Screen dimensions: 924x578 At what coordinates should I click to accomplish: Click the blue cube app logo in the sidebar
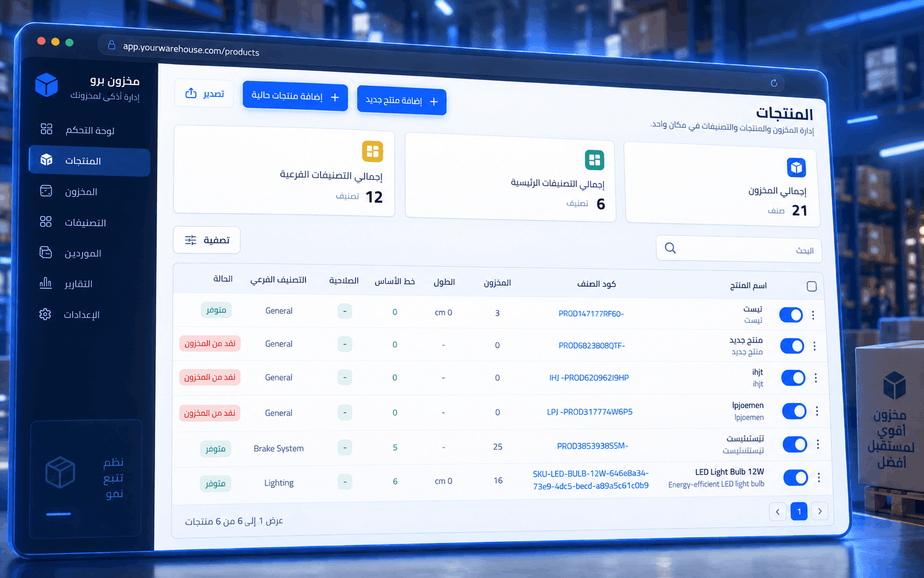47,85
